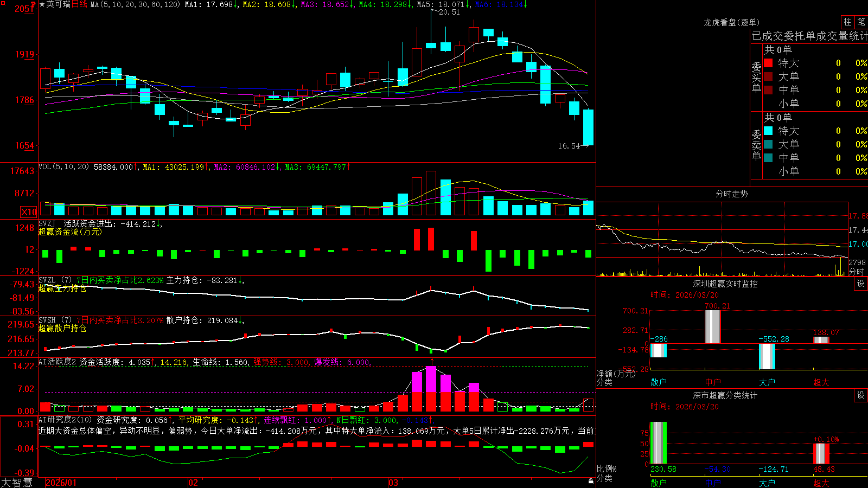Click the 48.43 超大 bar in 深市超赢分类统计
Screen dimensions: 868x488
click(x=821, y=454)
